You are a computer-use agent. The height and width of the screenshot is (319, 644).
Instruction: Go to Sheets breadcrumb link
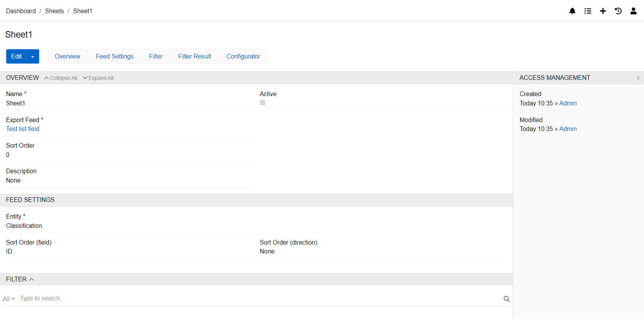[54, 11]
